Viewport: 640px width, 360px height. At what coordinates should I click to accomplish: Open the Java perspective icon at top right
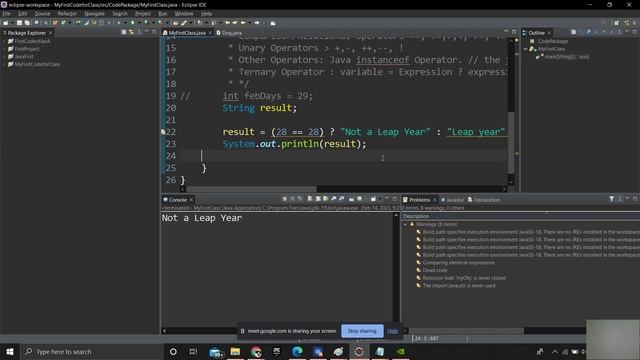click(x=627, y=23)
